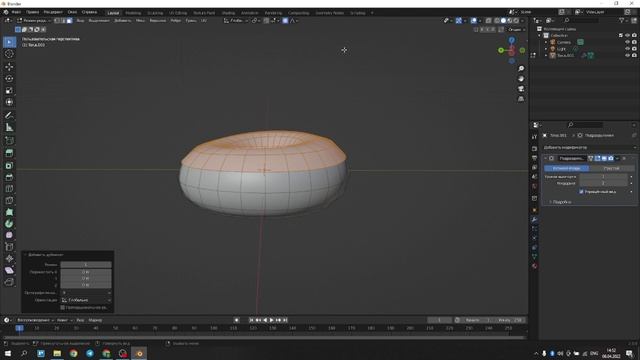Select the Annotate pencil tool

[9, 116]
